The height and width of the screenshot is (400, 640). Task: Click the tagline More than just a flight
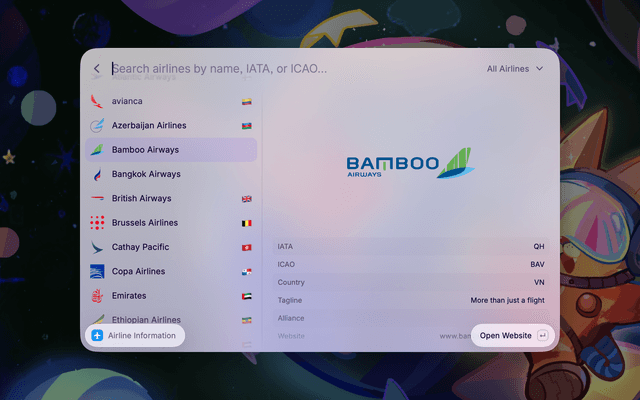[x=507, y=300]
